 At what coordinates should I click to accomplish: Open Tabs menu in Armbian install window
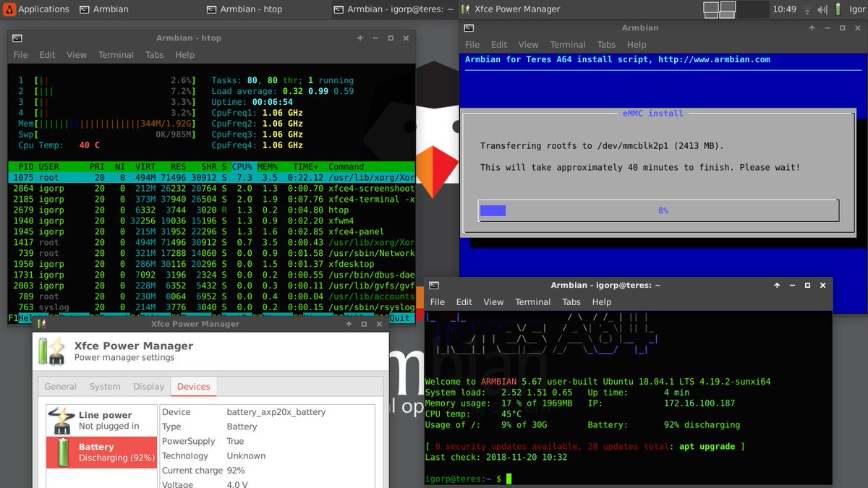pos(606,45)
